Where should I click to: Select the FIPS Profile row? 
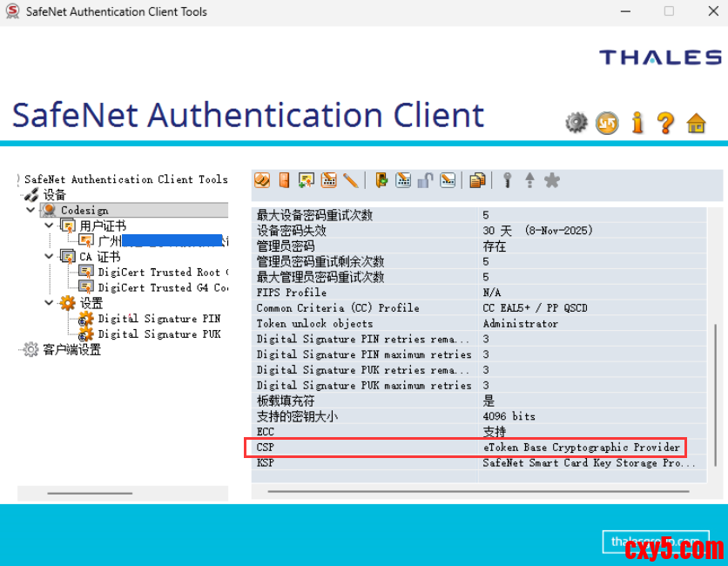pyautogui.click(x=479, y=293)
